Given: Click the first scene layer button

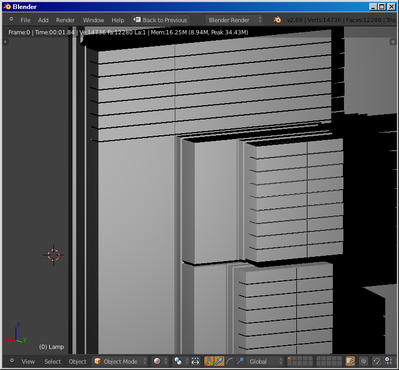Looking at the screenshot, I should (x=289, y=359).
